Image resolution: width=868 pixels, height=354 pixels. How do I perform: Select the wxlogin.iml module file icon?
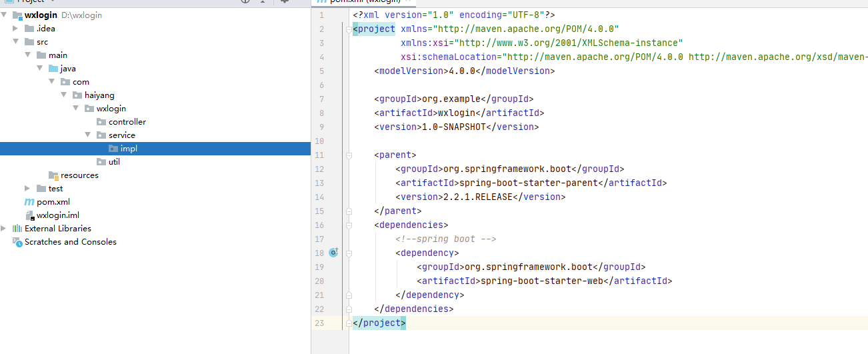[x=29, y=215]
